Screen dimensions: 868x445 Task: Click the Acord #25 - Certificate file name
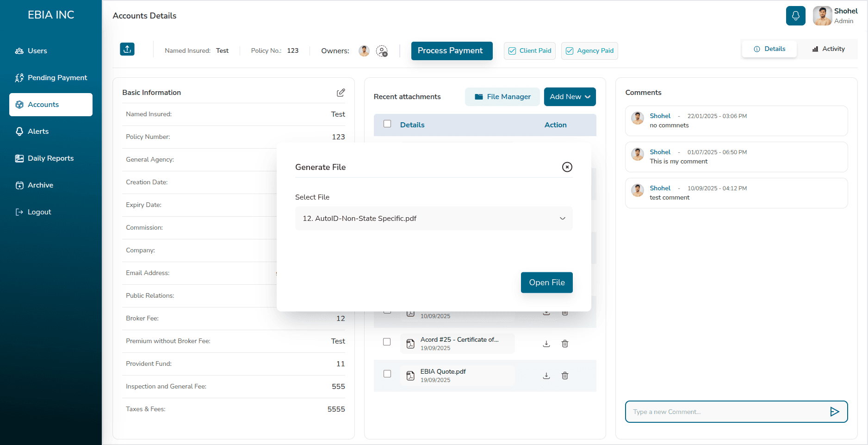click(459, 339)
